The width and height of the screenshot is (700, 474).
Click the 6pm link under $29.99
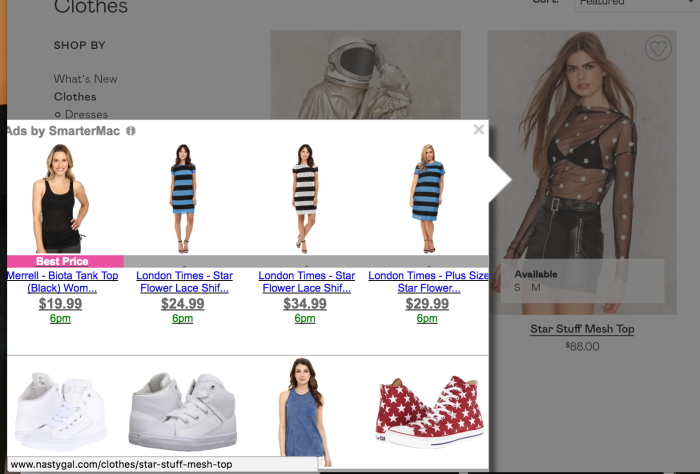427,318
